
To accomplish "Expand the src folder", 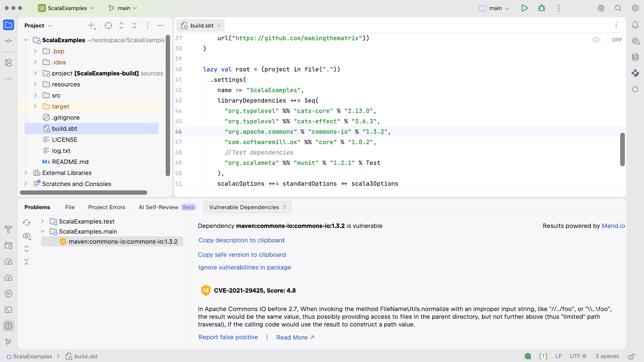I will [35, 96].
